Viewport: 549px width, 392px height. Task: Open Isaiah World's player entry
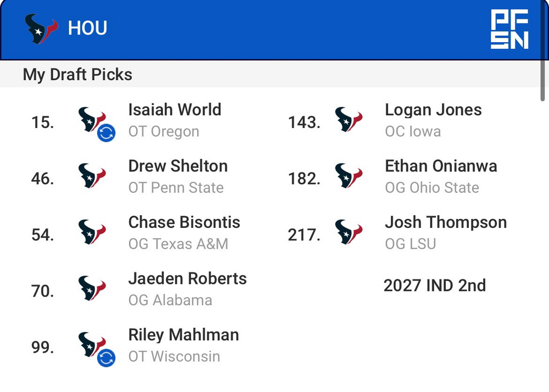tap(175, 110)
